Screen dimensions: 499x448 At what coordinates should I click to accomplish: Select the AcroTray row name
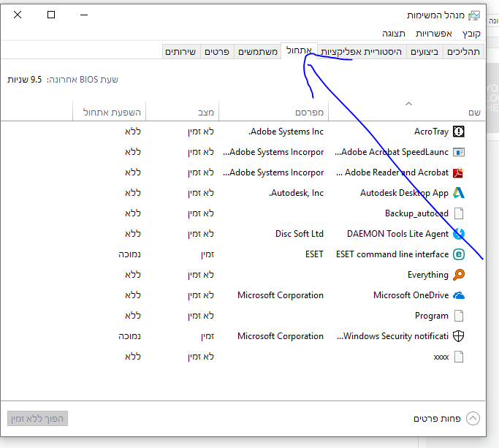tap(431, 132)
